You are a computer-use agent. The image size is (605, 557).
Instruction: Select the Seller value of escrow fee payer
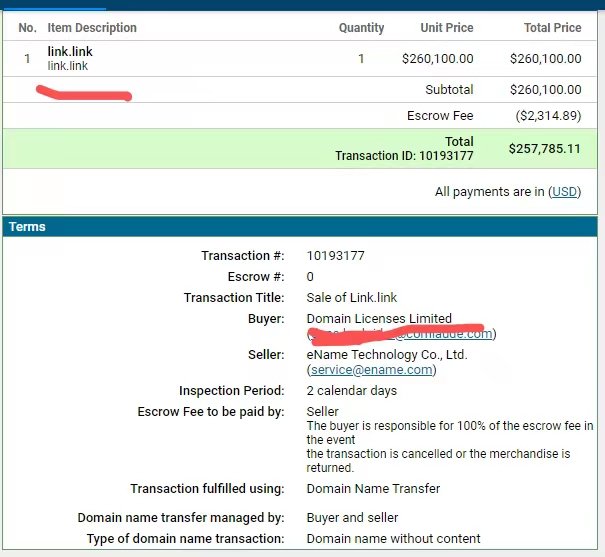(x=323, y=412)
